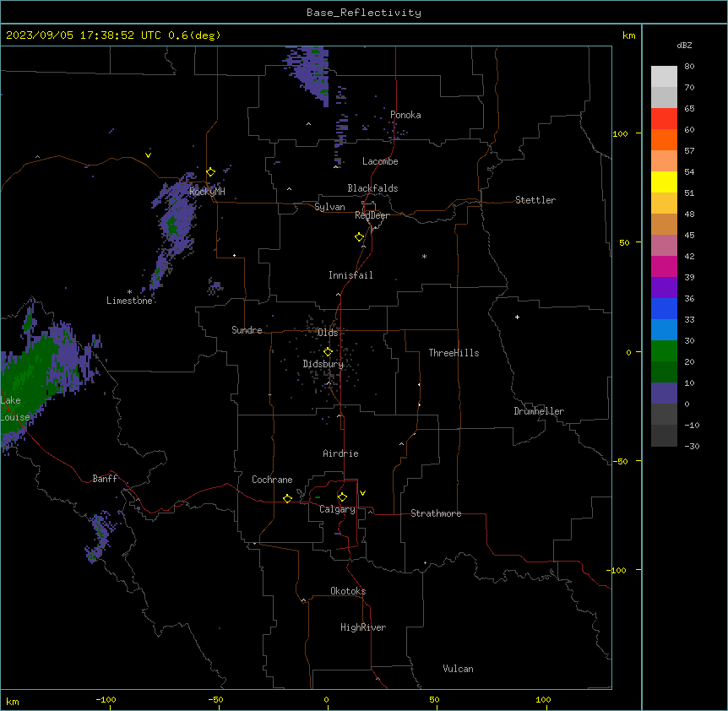The width and height of the screenshot is (728, 711).
Task: Pick the bright yellow swatch in dBZ legend
Action: [x=664, y=182]
